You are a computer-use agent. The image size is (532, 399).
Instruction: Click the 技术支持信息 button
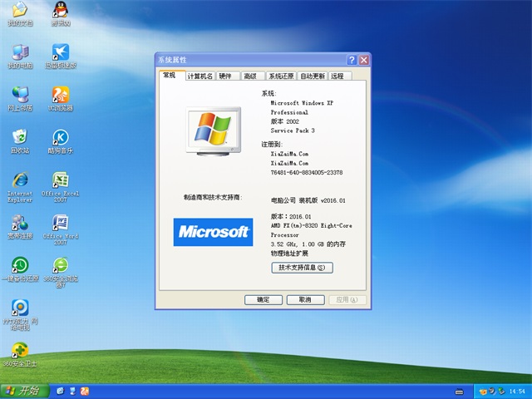coord(302,268)
